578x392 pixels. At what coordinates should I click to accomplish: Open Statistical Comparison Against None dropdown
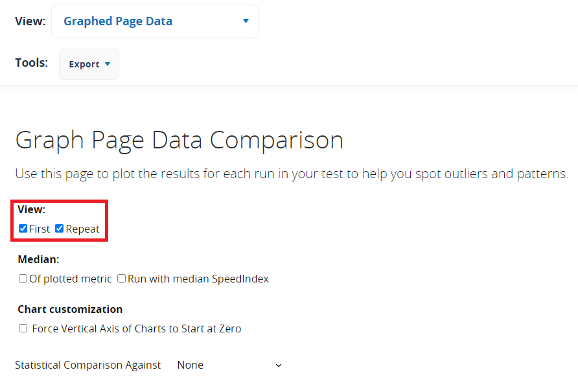click(x=229, y=365)
